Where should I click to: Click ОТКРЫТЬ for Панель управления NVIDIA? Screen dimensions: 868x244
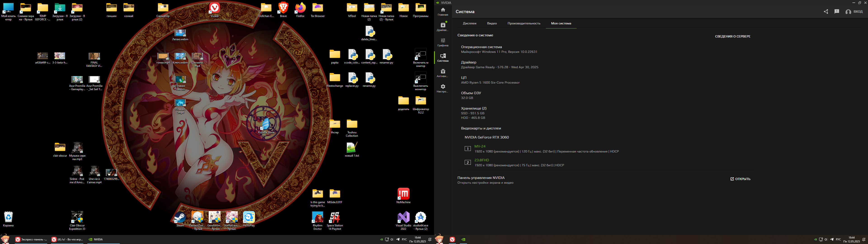point(740,179)
